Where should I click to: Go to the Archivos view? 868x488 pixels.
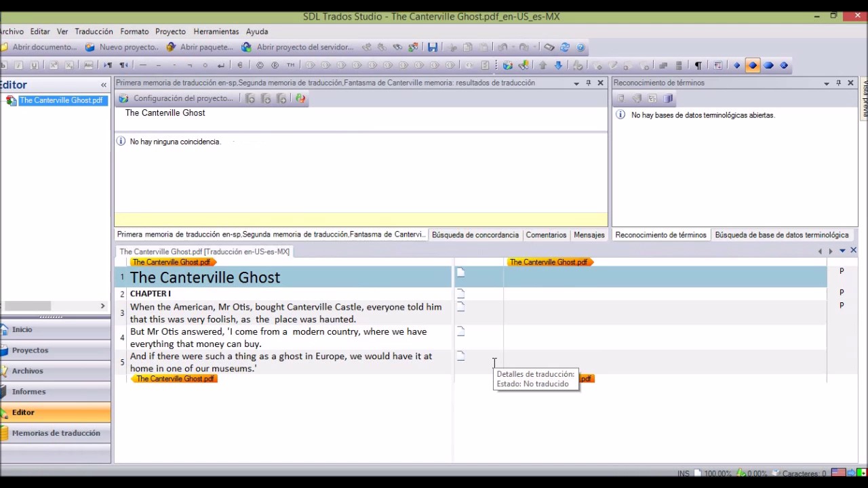point(56,371)
